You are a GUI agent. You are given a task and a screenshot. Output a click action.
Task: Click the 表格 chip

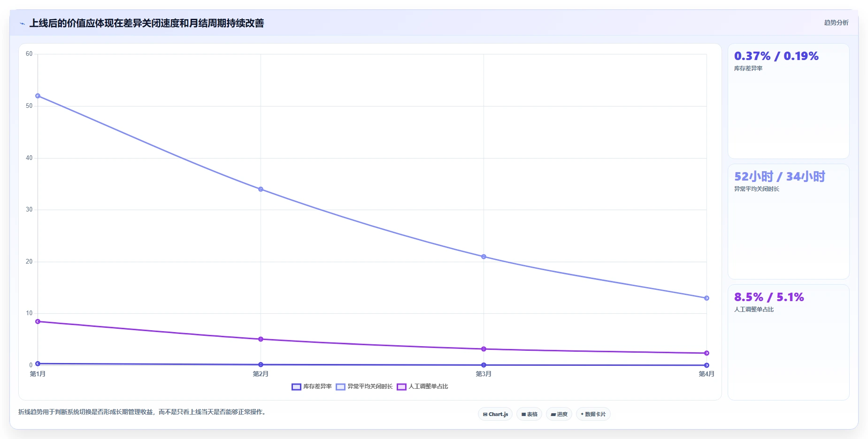tap(529, 414)
